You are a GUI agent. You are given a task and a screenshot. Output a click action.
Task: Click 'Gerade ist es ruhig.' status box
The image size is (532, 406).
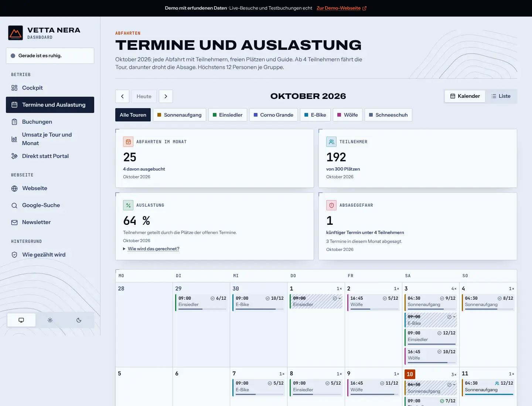(x=50, y=56)
